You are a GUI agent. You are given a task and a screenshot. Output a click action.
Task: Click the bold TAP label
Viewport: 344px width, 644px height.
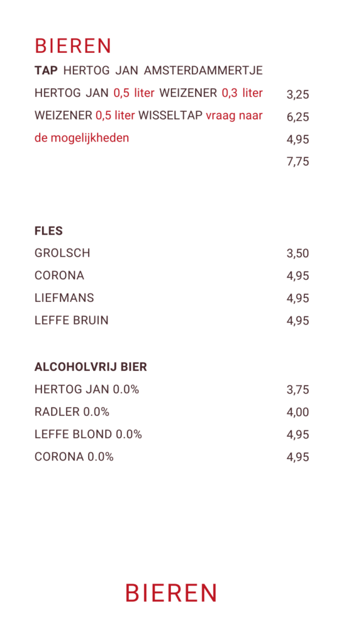click(x=47, y=70)
